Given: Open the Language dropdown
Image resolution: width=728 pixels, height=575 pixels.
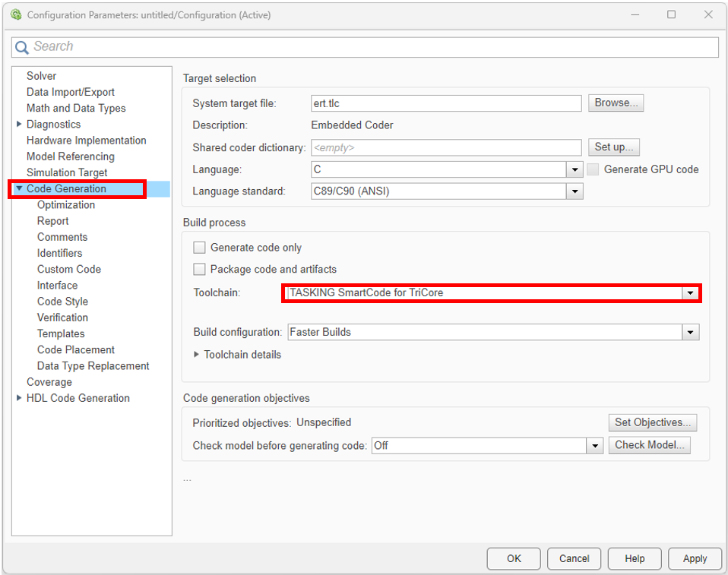Looking at the screenshot, I should point(574,169).
